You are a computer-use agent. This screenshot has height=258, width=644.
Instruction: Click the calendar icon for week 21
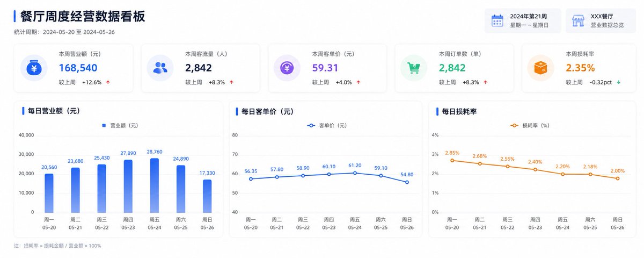pos(497,21)
